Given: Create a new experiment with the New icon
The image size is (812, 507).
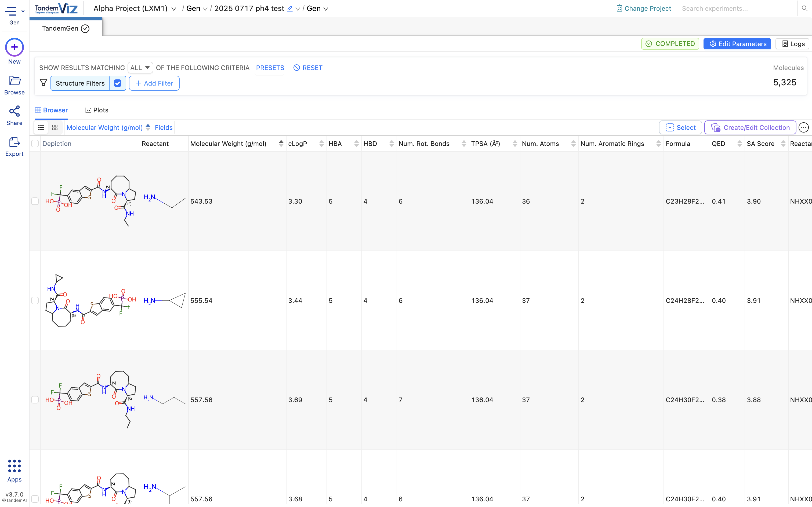Looking at the screenshot, I should pyautogui.click(x=14, y=47).
